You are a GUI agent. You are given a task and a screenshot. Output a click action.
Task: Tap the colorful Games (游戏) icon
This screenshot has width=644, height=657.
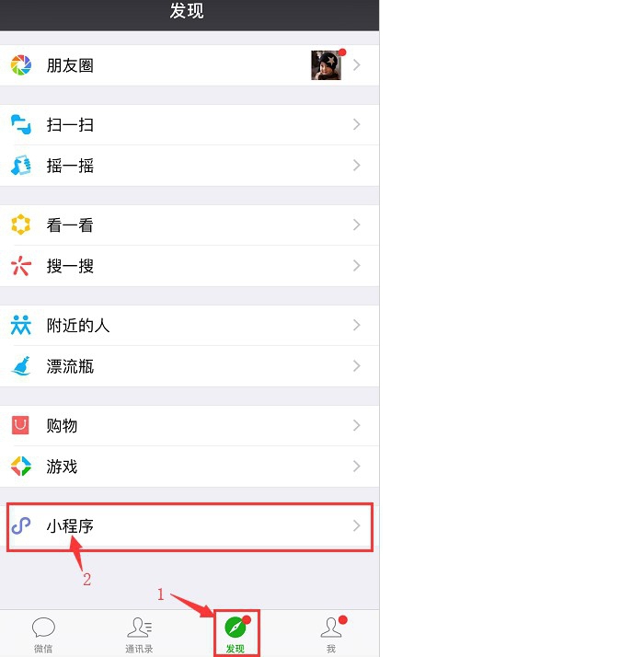21,467
